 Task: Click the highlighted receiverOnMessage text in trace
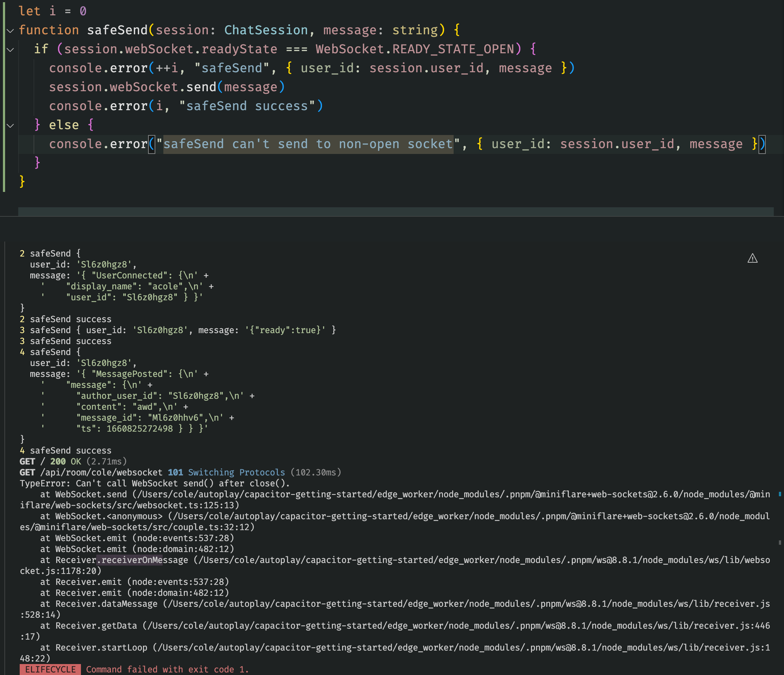click(x=130, y=560)
